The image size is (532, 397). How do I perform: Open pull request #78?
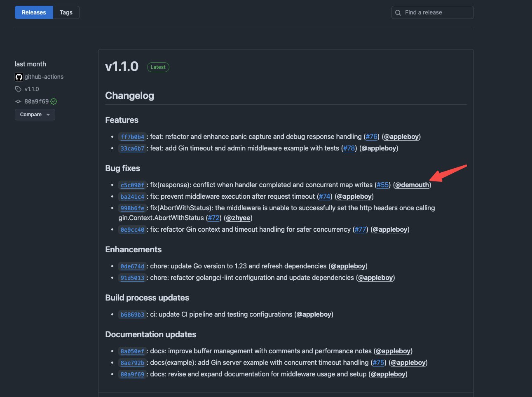349,148
